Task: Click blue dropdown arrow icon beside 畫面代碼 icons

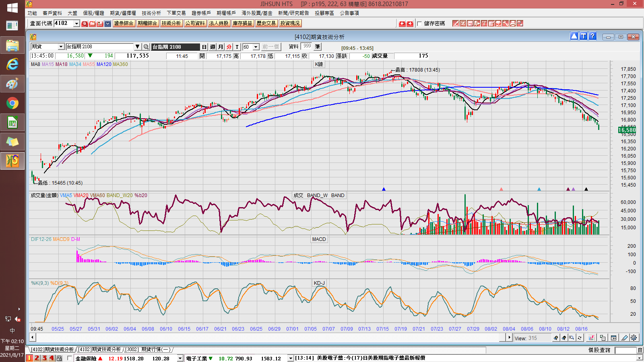Action: pyautogui.click(x=107, y=24)
